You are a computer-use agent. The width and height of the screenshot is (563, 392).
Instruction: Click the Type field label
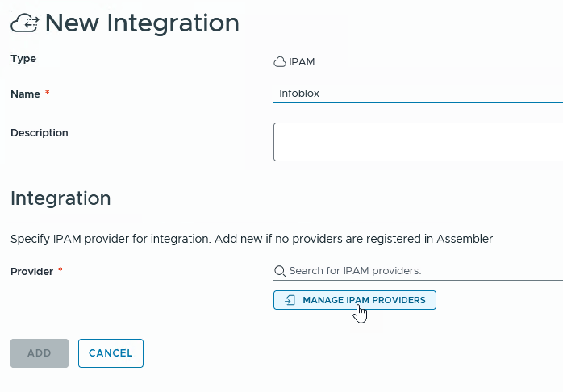click(x=23, y=59)
